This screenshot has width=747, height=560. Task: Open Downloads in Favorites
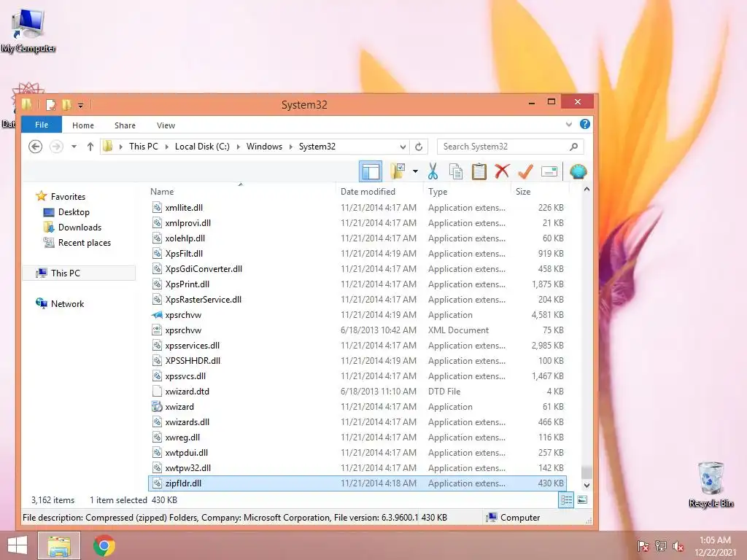coord(80,227)
